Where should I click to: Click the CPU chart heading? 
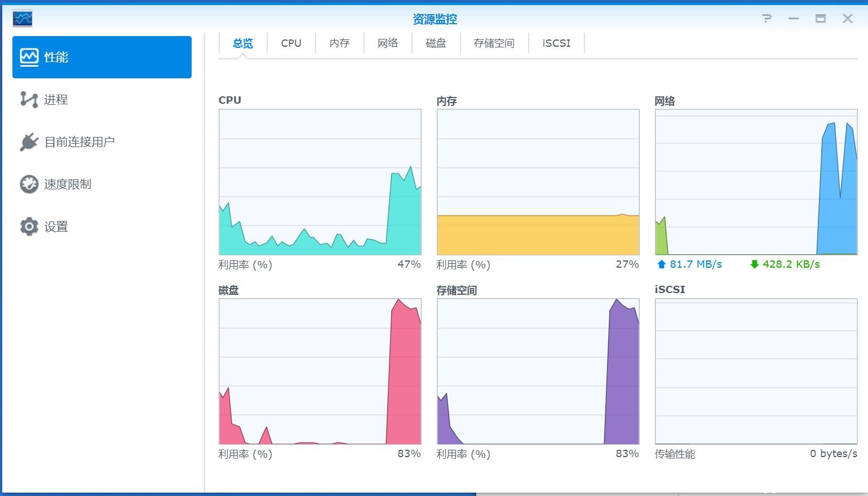pos(230,100)
